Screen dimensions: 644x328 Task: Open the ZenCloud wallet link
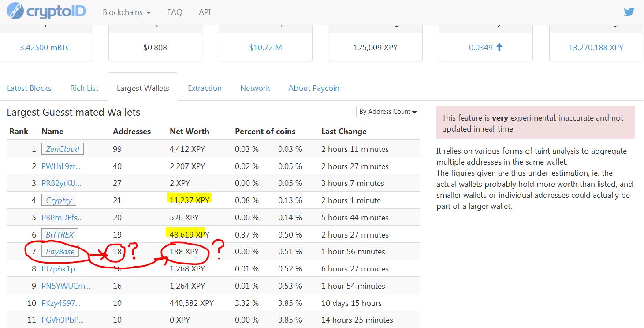tap(63, 149)
